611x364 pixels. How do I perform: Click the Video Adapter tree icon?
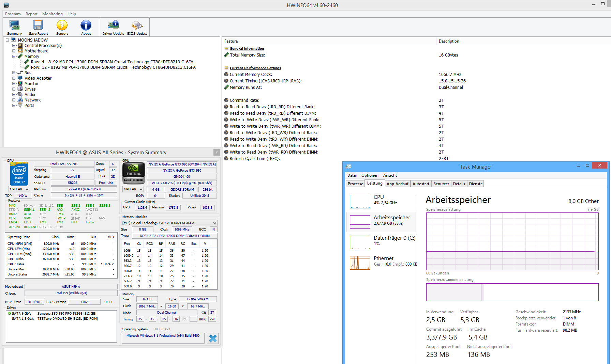click(20, 78)
